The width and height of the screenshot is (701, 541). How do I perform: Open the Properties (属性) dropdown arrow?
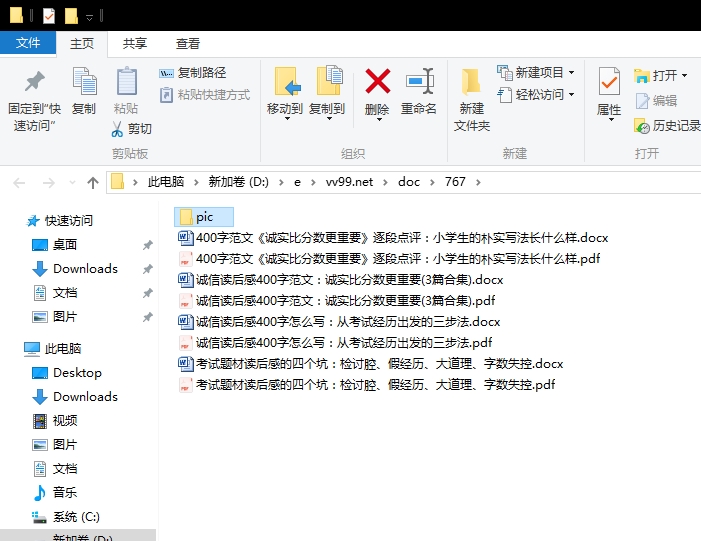click(x=611, y=119)
